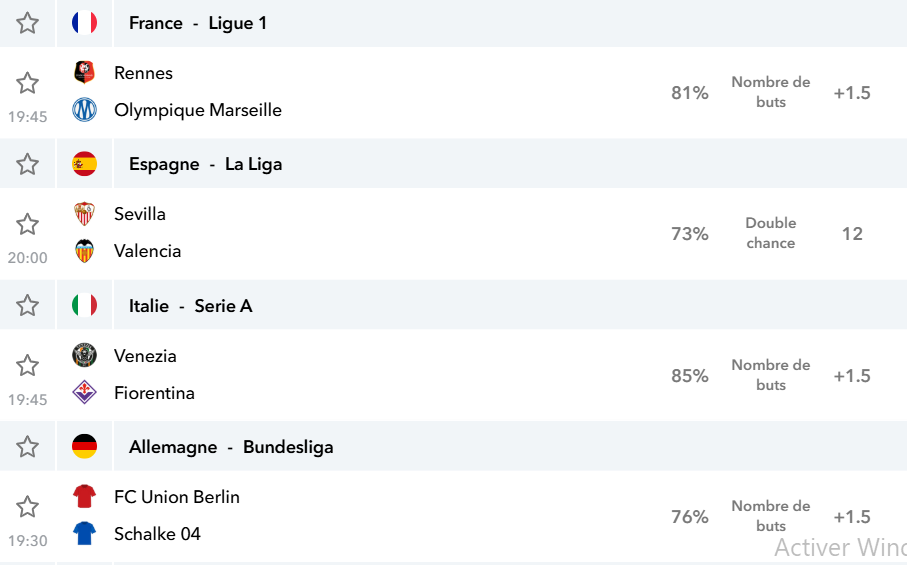Click the Rennes club crest
The width and height of the screenshot is (907, 565).
pos(84,72)
